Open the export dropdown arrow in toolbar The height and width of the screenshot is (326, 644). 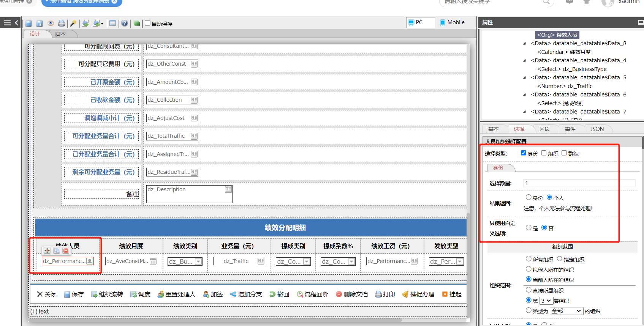pos(102,24)
